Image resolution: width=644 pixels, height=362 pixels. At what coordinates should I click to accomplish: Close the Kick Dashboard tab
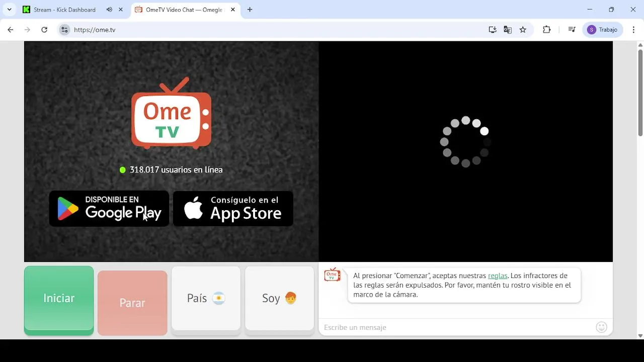[x=121, y=10]
